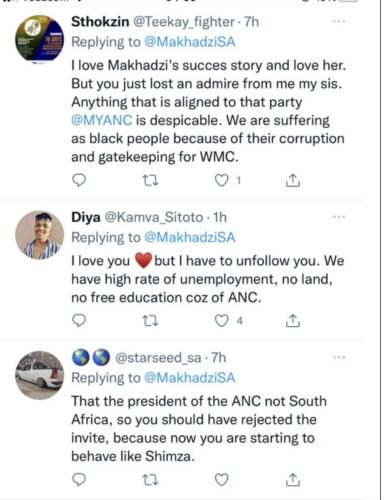Share Diya's tweet using share icon
Screen dimensions: 384x500
pyautogui.click(x=293, y=320)
